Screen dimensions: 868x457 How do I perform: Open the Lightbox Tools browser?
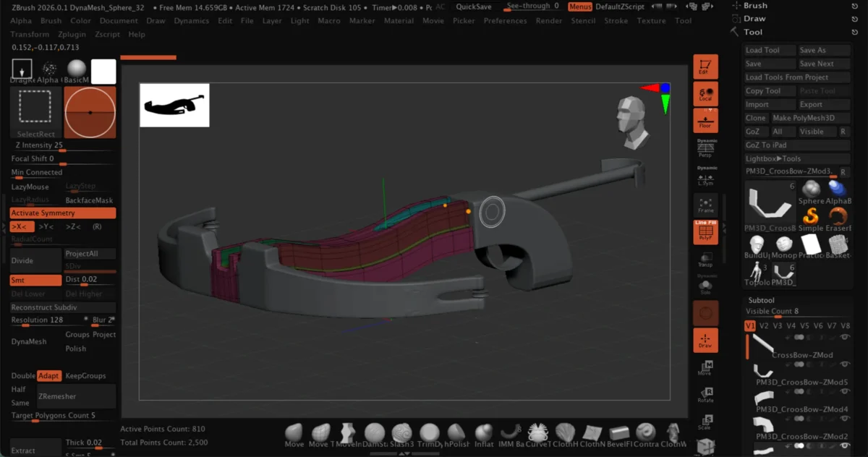pyautogui.click(x=773, y=158)
